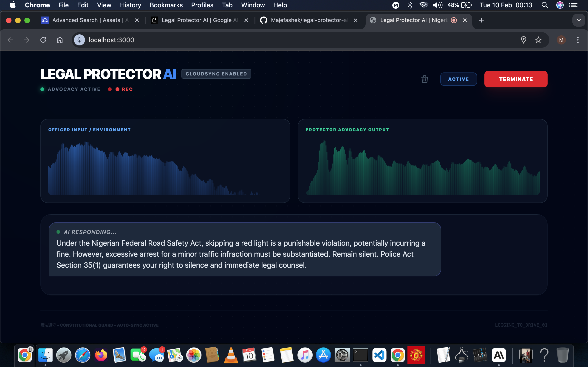Toggle the ACTIVE status button

click(x=458, y=79)
